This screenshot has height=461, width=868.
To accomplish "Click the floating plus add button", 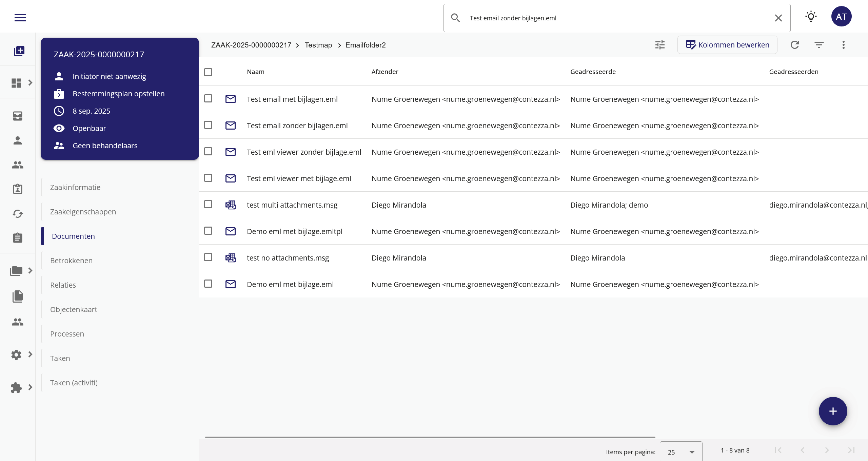I will (833, 411).
